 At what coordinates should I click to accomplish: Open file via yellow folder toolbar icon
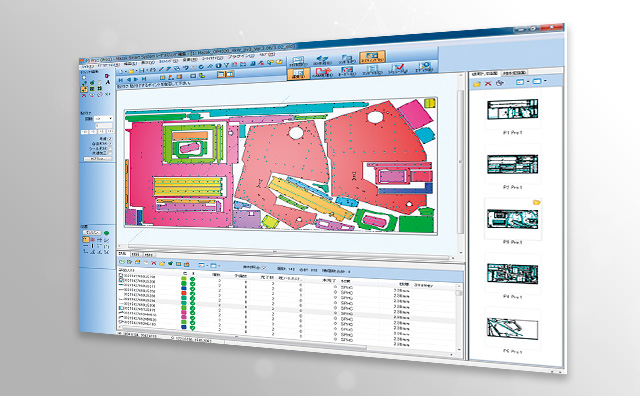(131, 71)
